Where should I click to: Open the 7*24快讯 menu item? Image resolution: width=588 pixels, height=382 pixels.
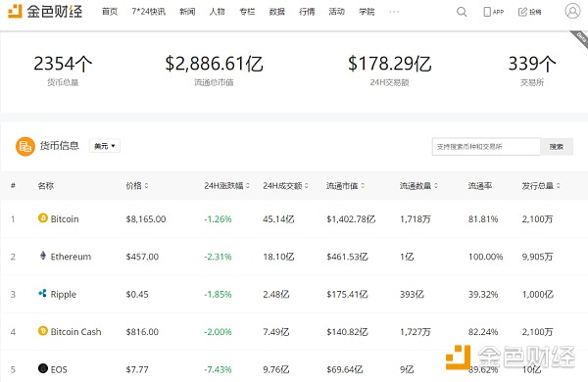coord(149,12)
